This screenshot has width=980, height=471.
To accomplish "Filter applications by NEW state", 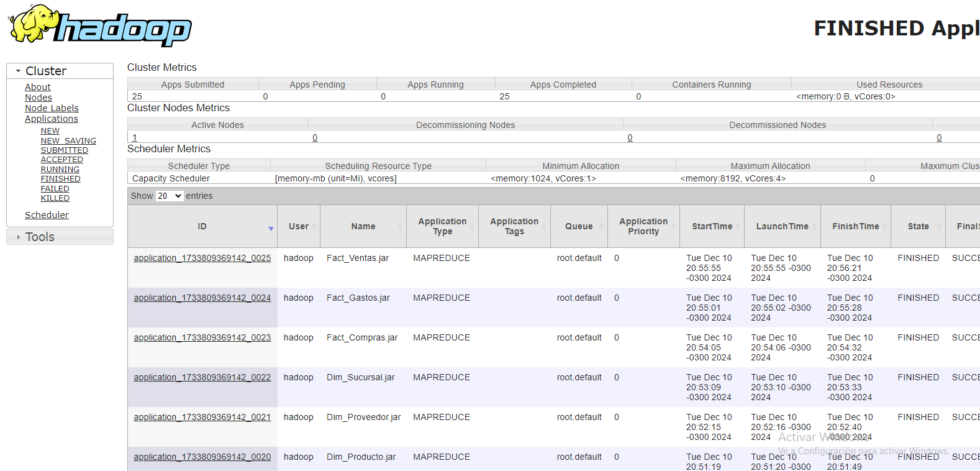I will [50, 131].
